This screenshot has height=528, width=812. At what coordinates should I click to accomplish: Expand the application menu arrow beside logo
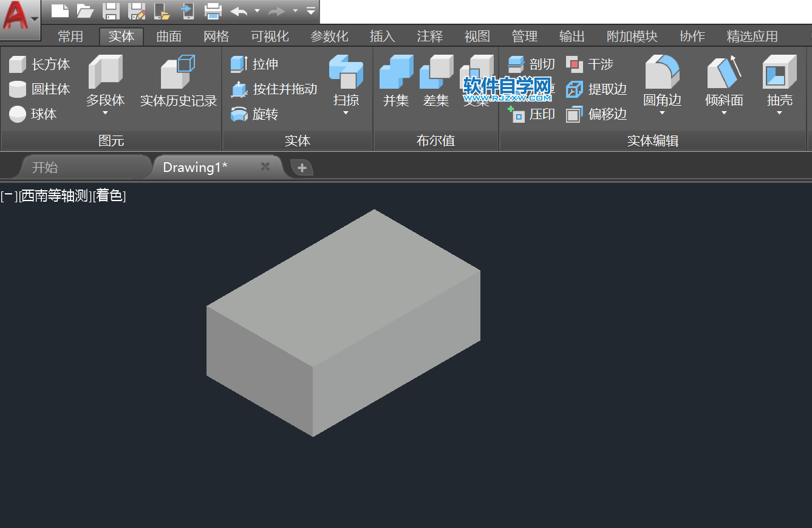pos(35,19)
